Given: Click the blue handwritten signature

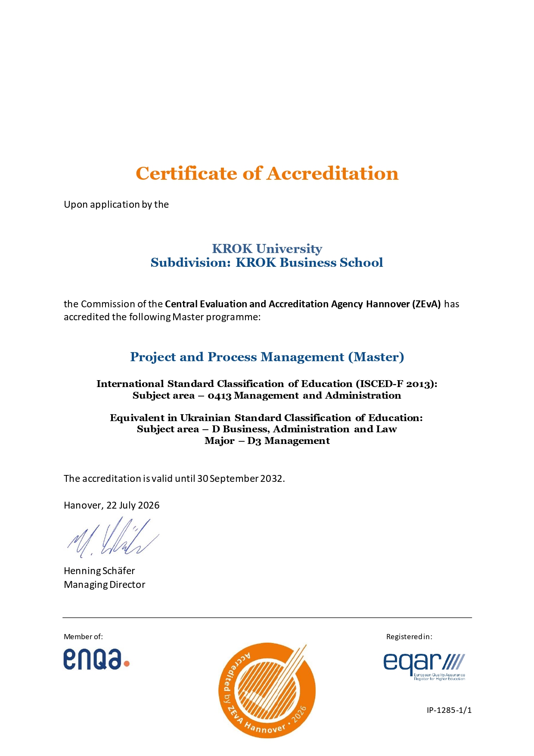Looking at the screenshot, I should coord(113,537).
